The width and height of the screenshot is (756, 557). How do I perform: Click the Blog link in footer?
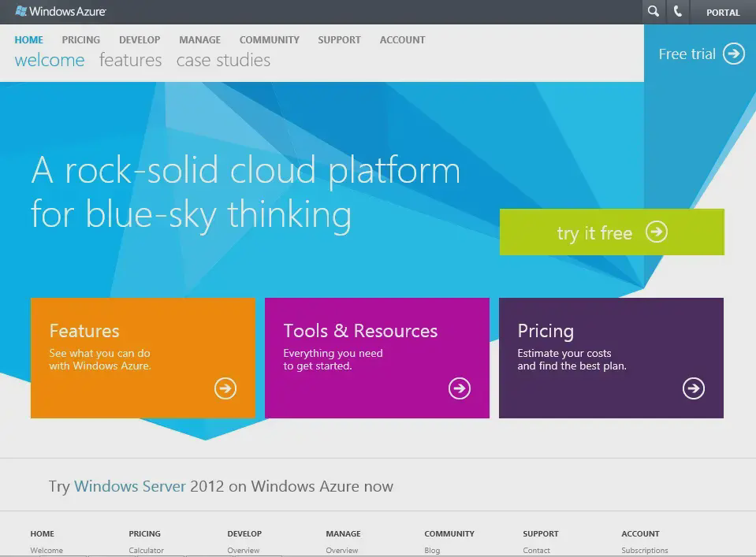(432, 550)
